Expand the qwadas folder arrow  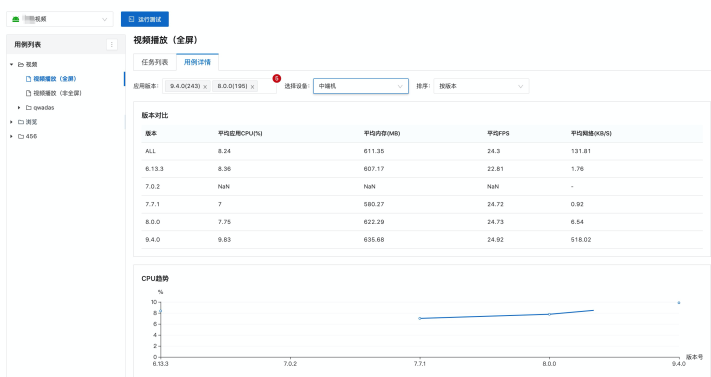click(x=19, y=108)
